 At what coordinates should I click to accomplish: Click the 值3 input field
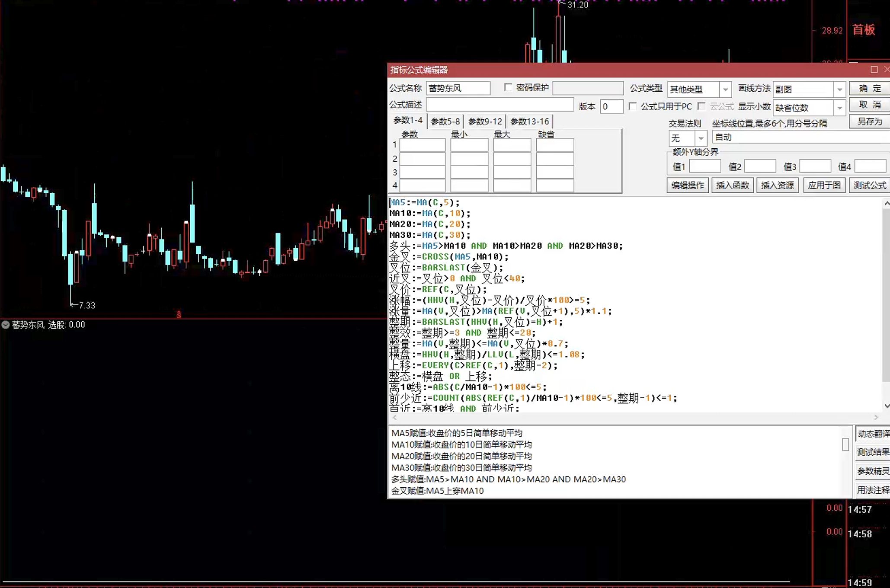point(815,166)
